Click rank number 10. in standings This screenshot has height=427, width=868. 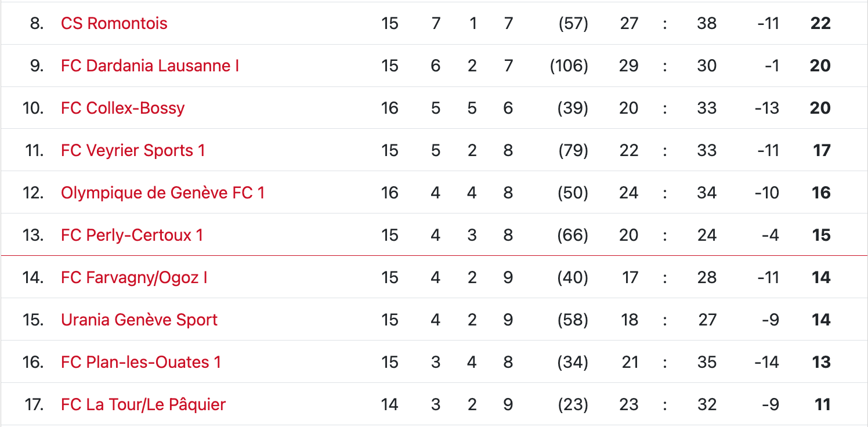pyautogui.click(x=33, y=108)
